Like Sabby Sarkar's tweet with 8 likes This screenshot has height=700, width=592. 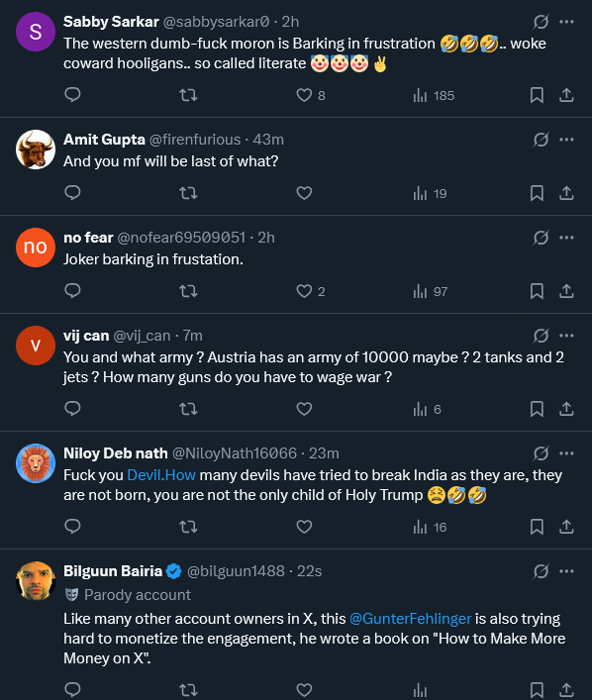pyautogui.click(x=311, y=95)
